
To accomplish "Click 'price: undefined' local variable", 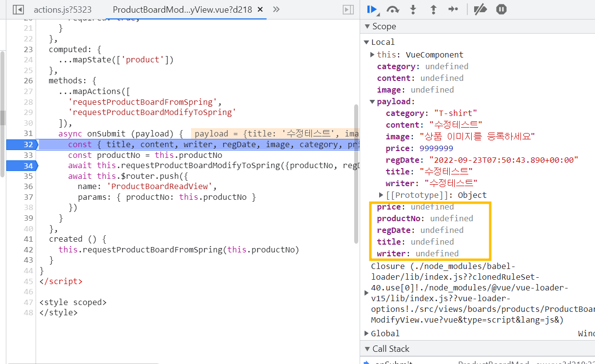I will click(x=415, y=207).
